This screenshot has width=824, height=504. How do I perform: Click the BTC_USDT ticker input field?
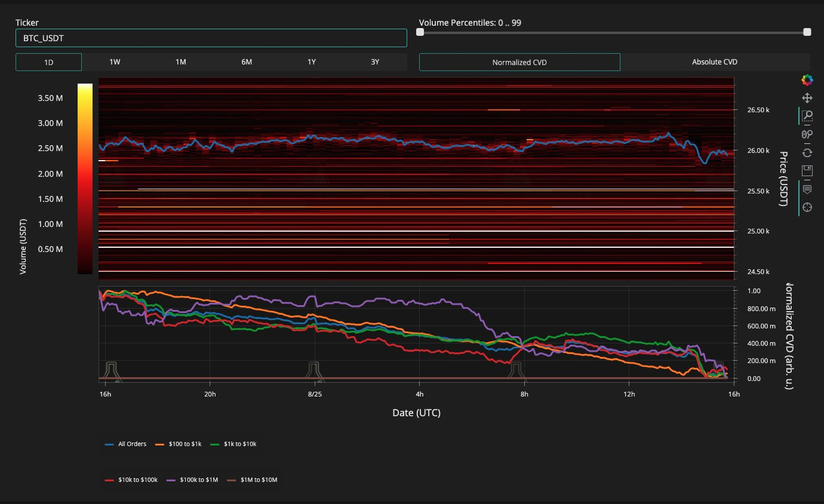[x=211, y=38]
